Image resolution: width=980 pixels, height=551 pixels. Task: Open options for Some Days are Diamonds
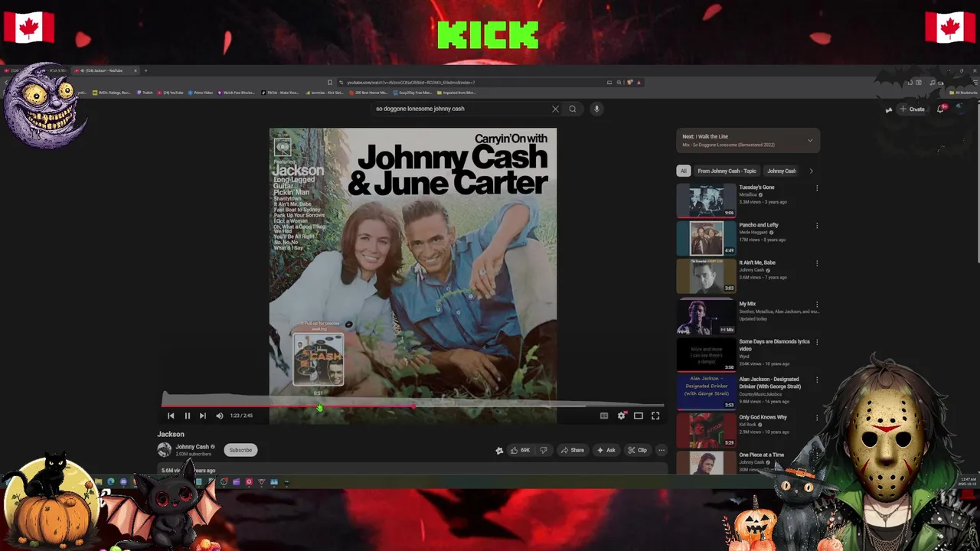tap(817, 342)
